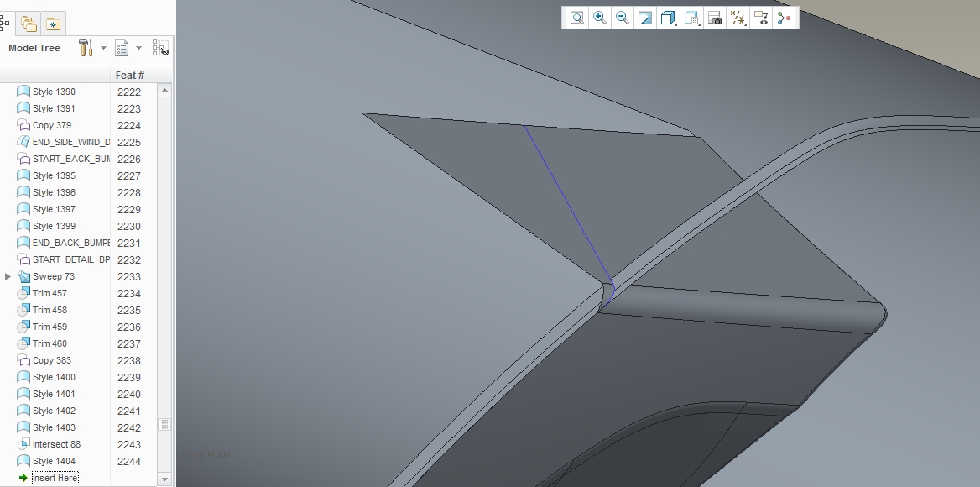Viewport: 980px width, 487px height.
Task: Click feature number 2243
Action: 128,444
